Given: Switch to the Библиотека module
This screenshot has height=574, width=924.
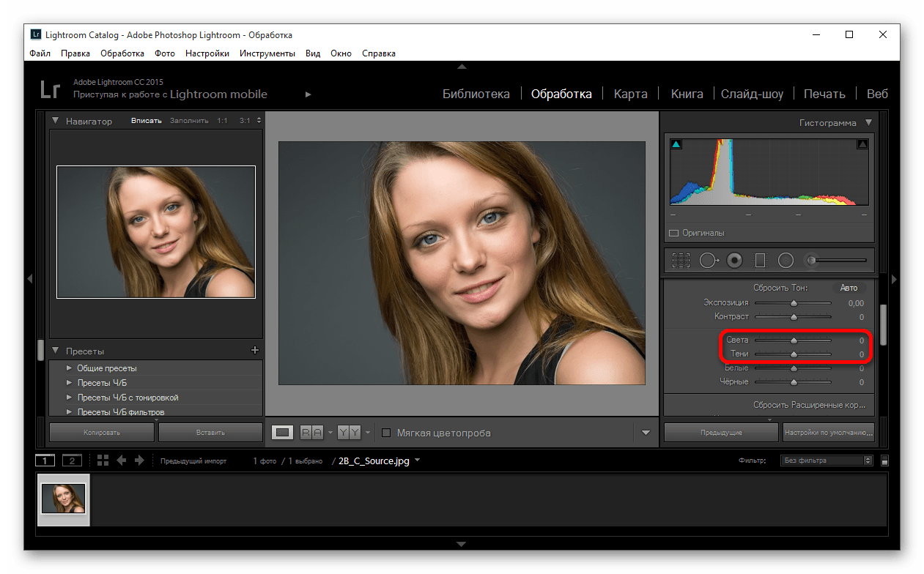Looking at the screenshot, I should click(476, 94).
